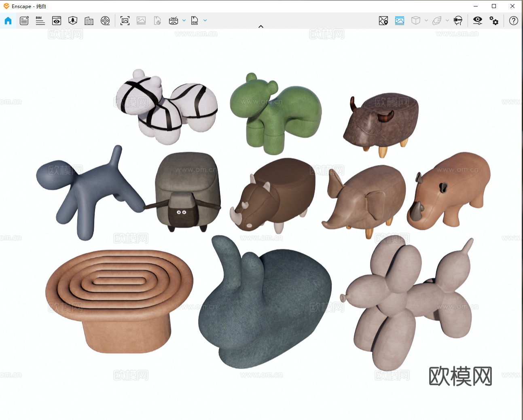Render a 360 panorama
The height and width of the screenshot is (420, 523).
[x=174, y=21]
